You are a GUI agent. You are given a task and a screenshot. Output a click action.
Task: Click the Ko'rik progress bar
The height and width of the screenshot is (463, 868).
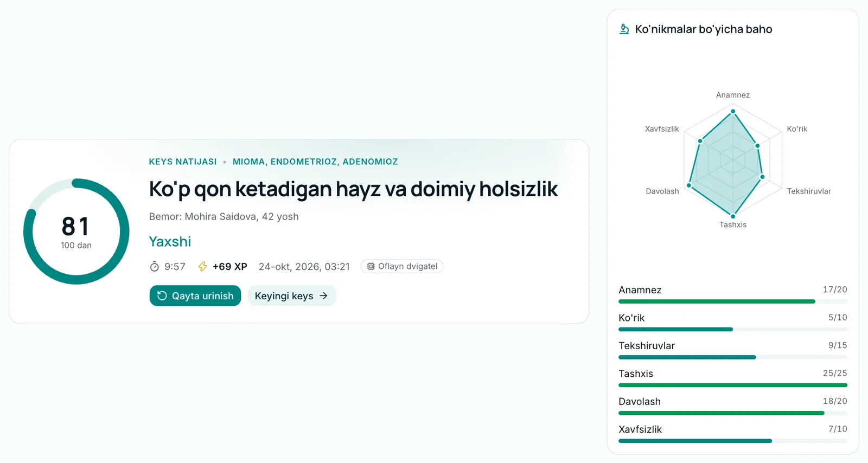(733, 329)
